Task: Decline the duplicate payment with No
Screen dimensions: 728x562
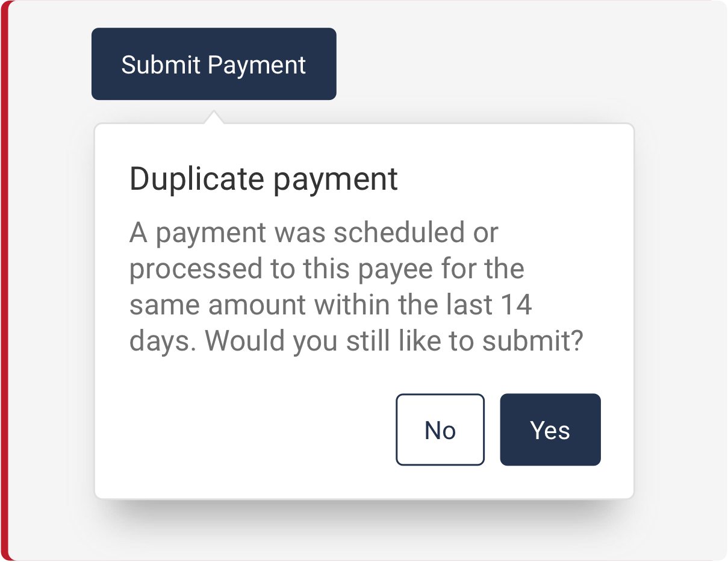Action: (440, 429)
